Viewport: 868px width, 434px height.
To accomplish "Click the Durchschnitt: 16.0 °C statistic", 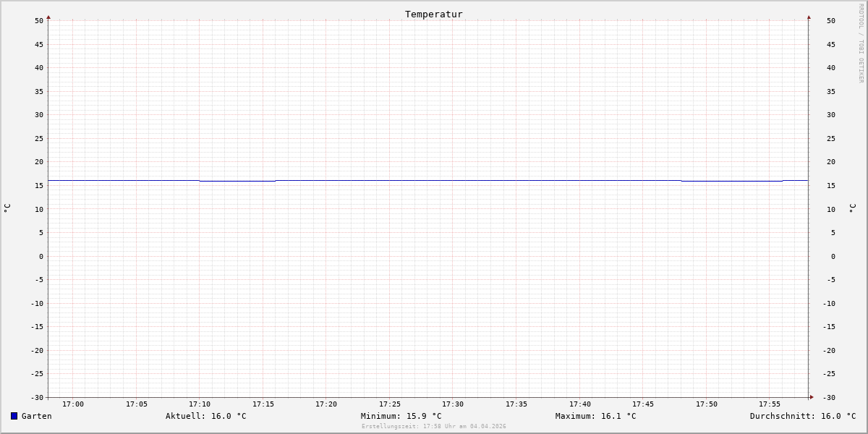I will [x=803, y=416].
